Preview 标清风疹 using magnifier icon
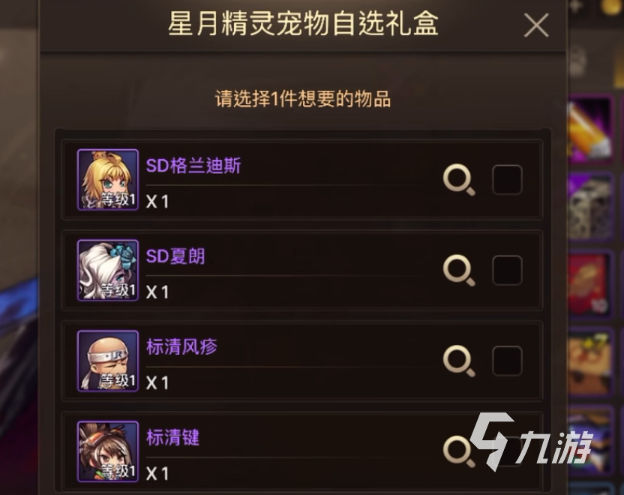The image size is (624, 495). [459, 361]
